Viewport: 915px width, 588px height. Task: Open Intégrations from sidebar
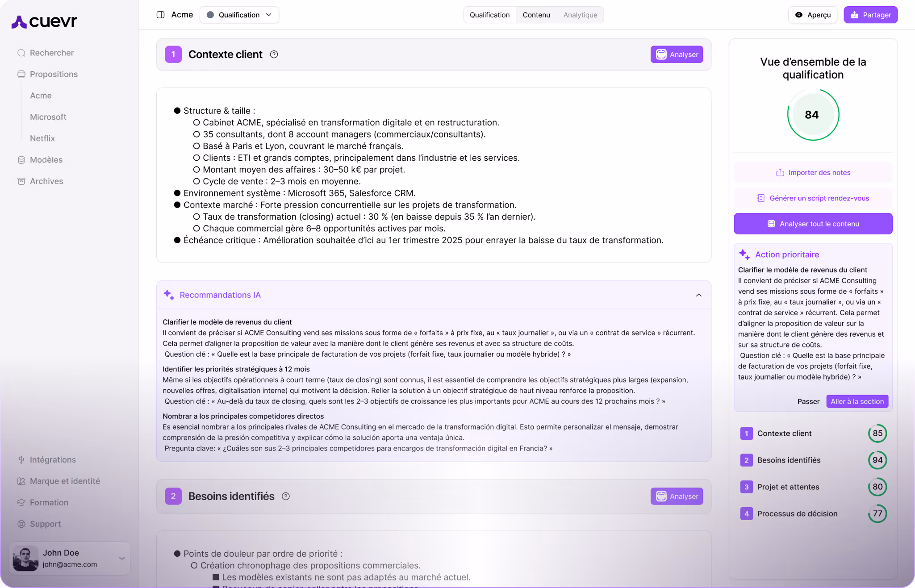[52, 459]
